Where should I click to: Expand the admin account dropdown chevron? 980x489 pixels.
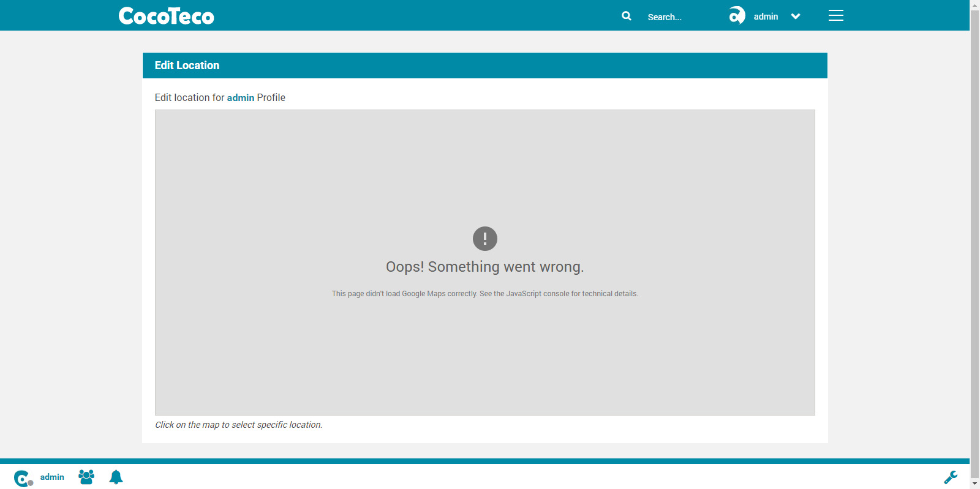[796, 17]
